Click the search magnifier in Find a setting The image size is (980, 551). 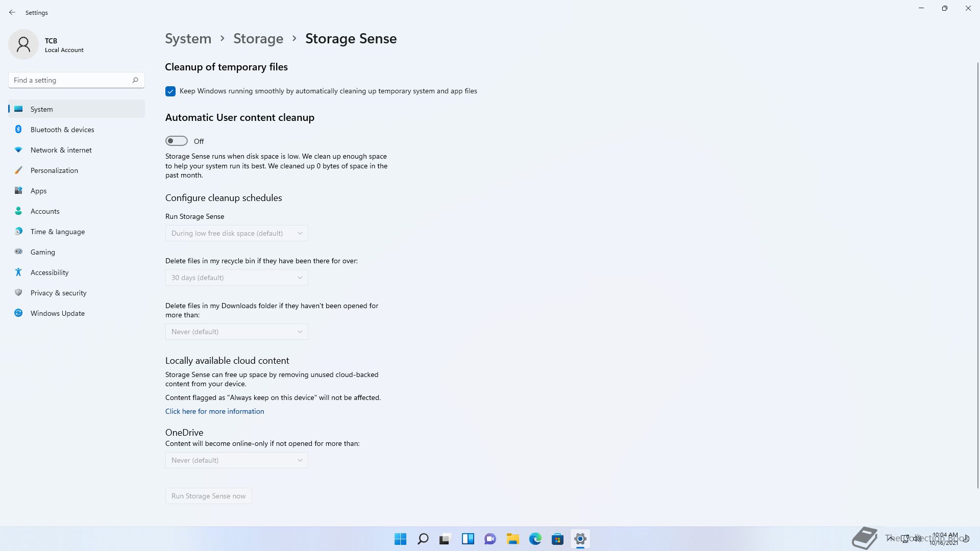(x=135, y=80)
